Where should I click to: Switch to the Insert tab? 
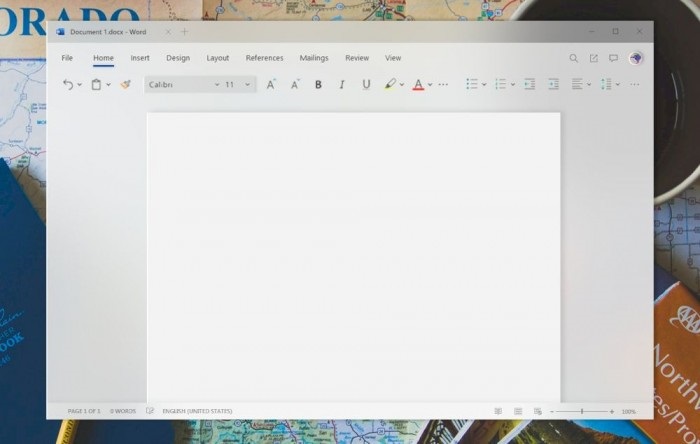140,58
